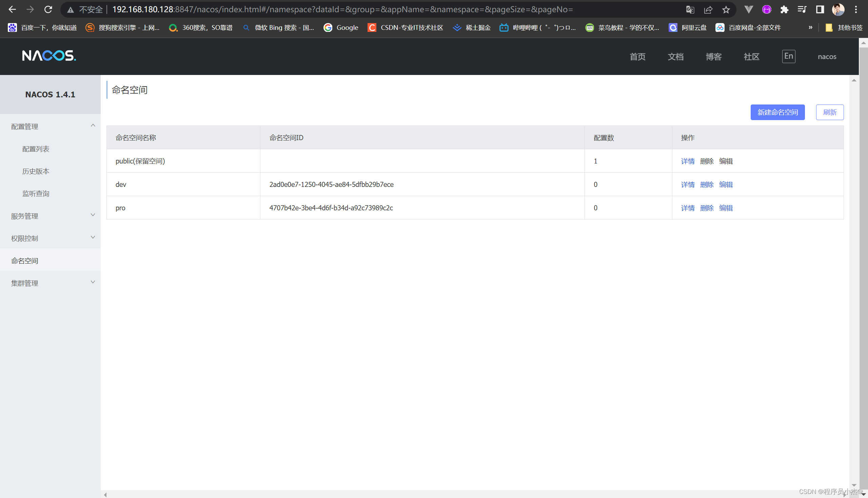Show more bookmarks with the » chevron
This screenshot has height=498, width=868.
tap(810, 28)
